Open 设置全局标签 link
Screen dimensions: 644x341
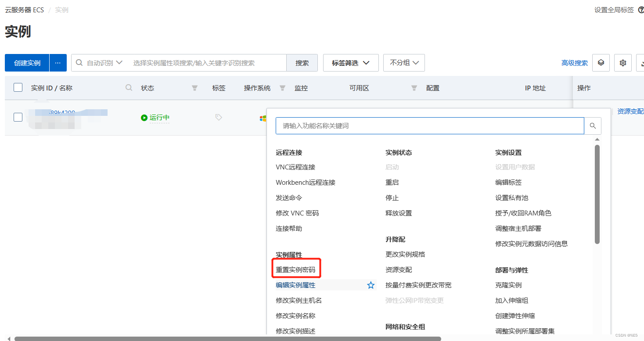pos(614,10)
